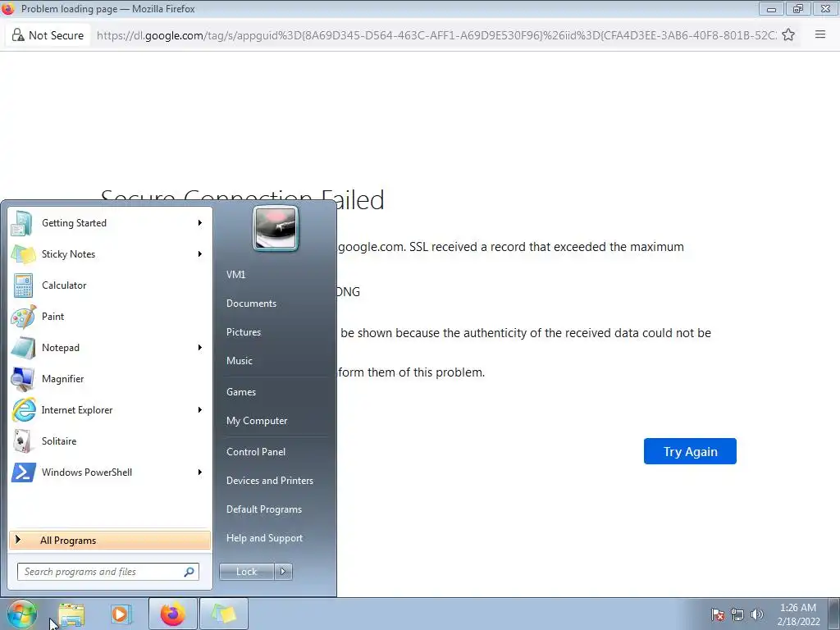Open the Notepad icon
Screen dimensions: 840x630
tap(24, 348)
